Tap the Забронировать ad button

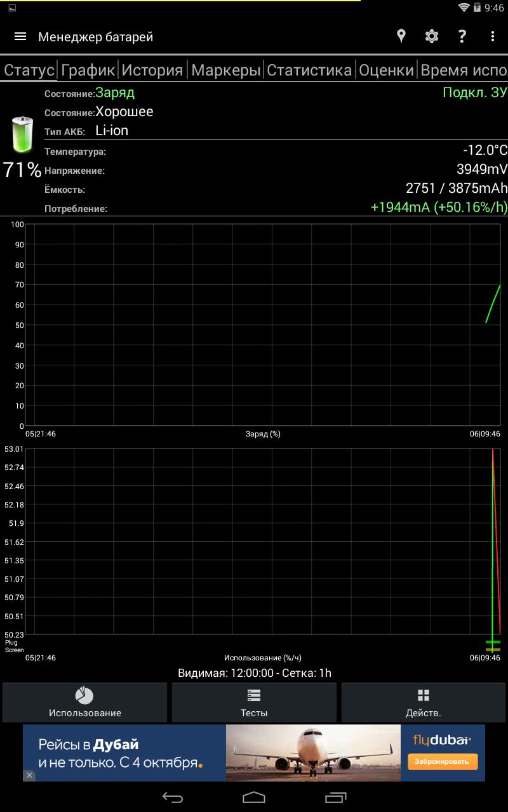pos(443,761)
